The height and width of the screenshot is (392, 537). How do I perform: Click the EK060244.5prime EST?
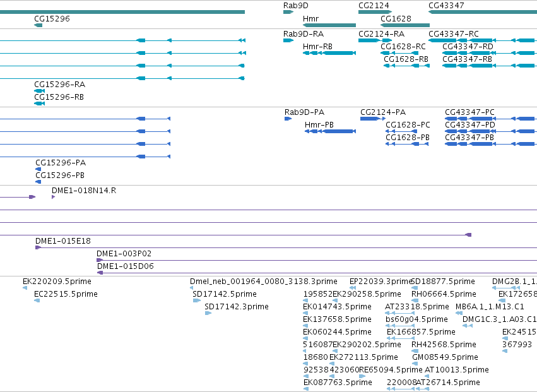[305, 338]
